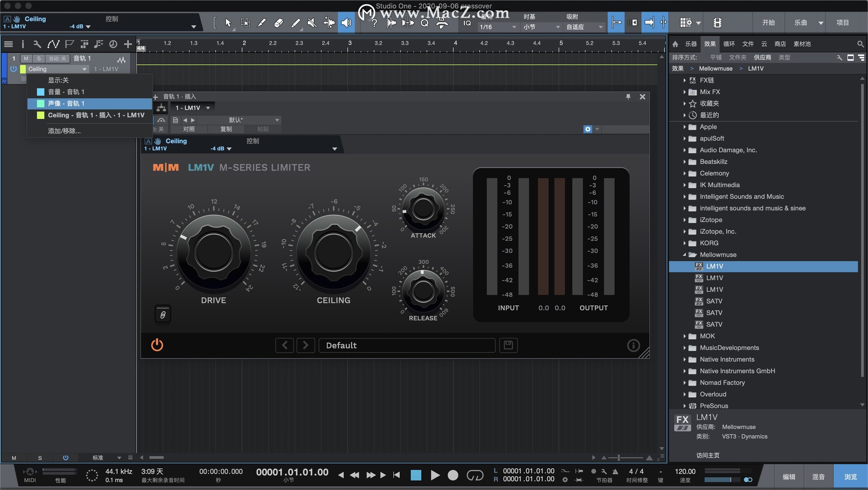Select the Paint (pencil) tool

pyautogui.click(x=295, y=23)
